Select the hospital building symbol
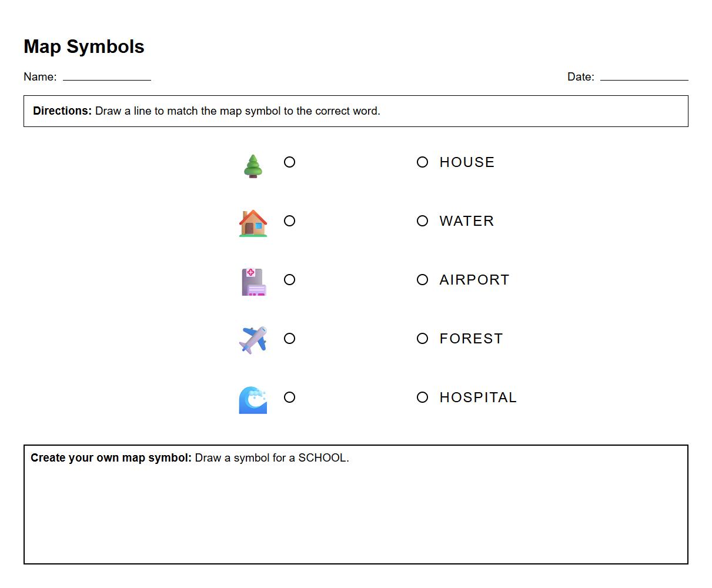This screenshot has height=588, width=712. (253, 281)
